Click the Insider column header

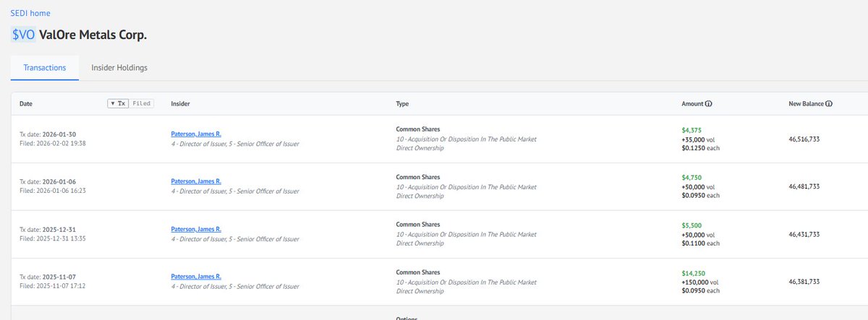point(181,104)
